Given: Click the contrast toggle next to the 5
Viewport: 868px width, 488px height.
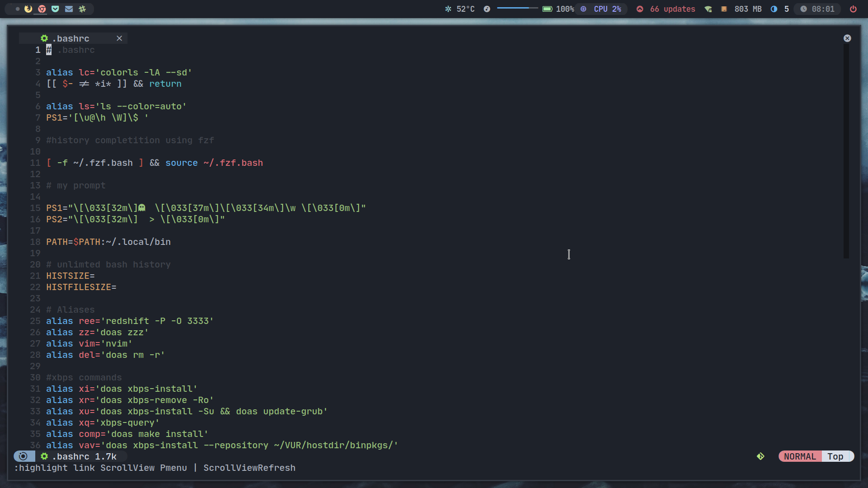Looking at the screenshot, I should 774,9.
